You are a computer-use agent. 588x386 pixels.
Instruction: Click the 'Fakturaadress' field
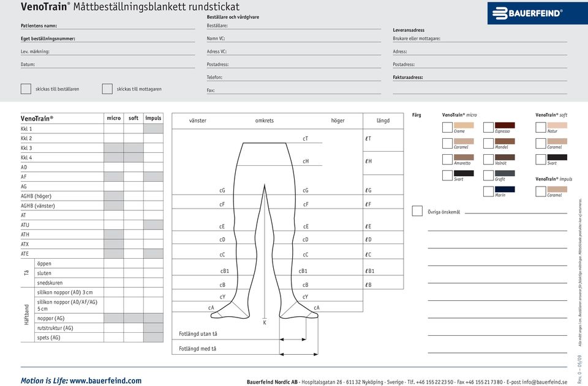[480, 77]
